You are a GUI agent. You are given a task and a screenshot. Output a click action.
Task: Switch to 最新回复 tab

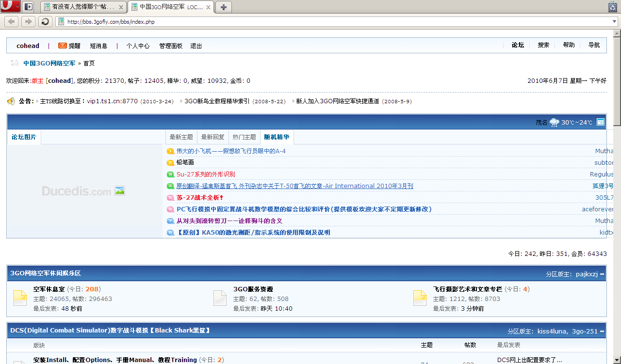(213, 137)
